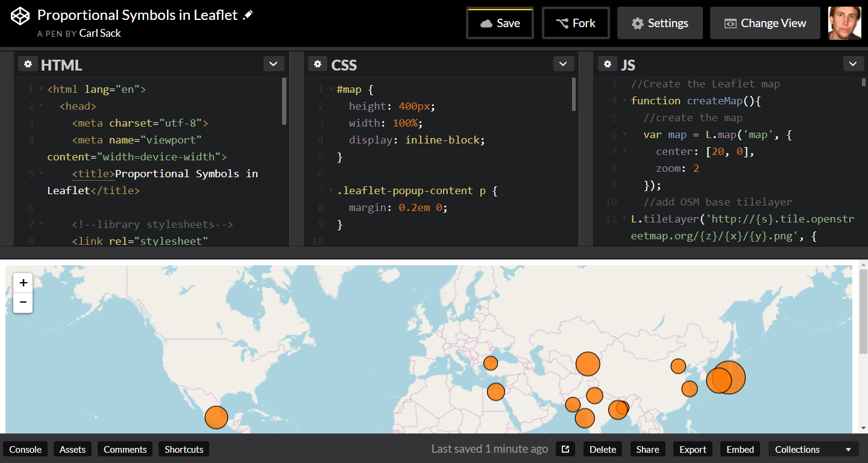Click the CodePen logo icon
The width and height of the screenshot is (868, 463).
[20, 17]
